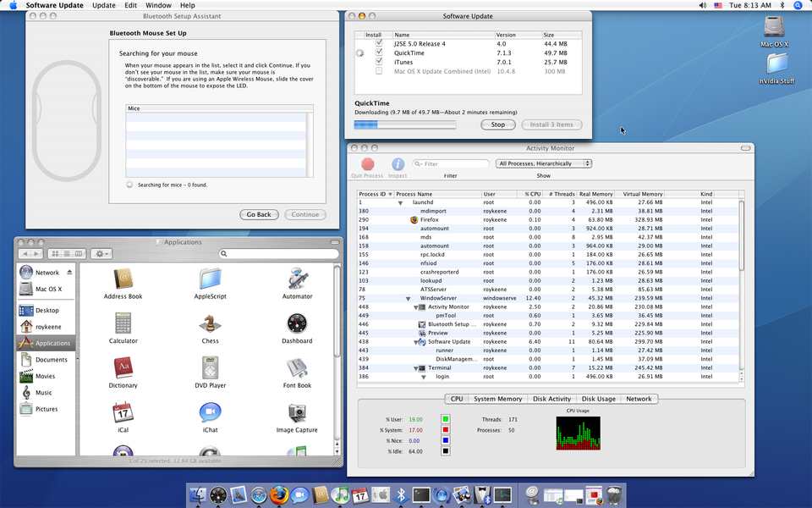Click the Quit Process stop icon
Image resolution: width=812 pixels, height=508 pixels.
coord(368,164)
